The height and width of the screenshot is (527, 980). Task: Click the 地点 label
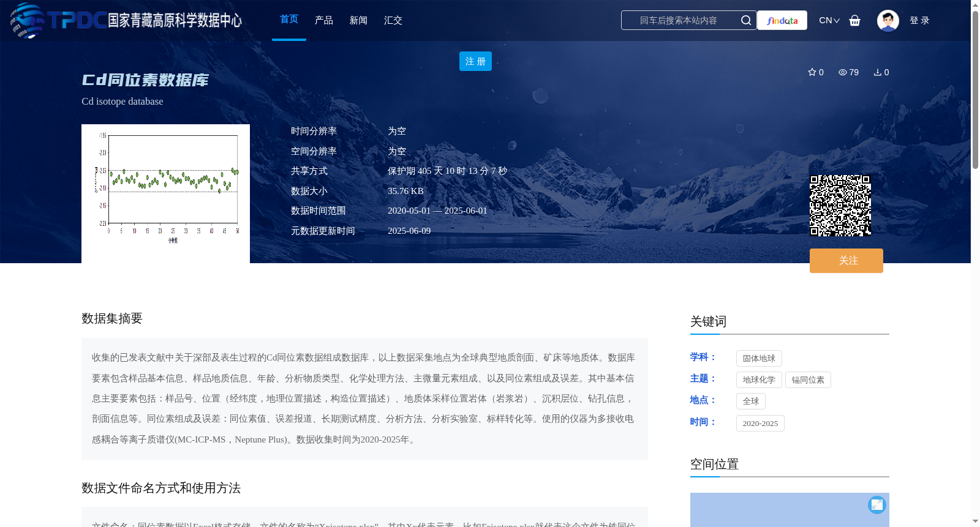click(x=703, y=400)
